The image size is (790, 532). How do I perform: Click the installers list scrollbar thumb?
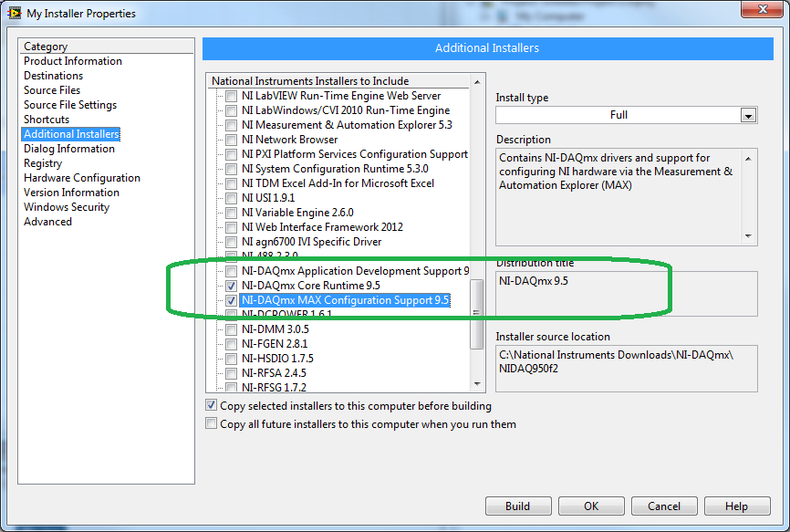[476, 313]
